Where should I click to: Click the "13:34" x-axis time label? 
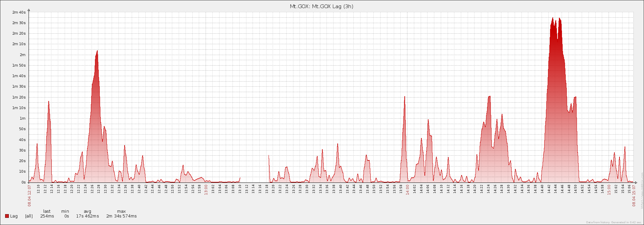point(321,189)
